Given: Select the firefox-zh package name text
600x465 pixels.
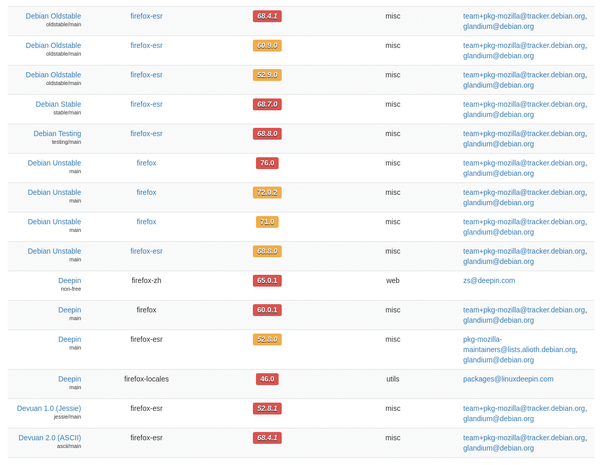Looking at the screenshot, I should click(x=147, y=281).
